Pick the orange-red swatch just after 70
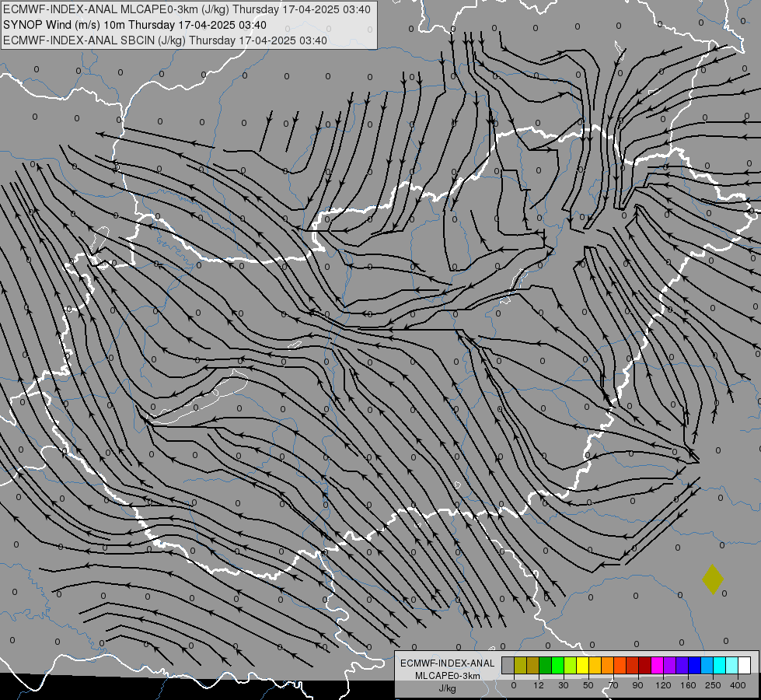 pyautogui.click(x=620, y=665)
